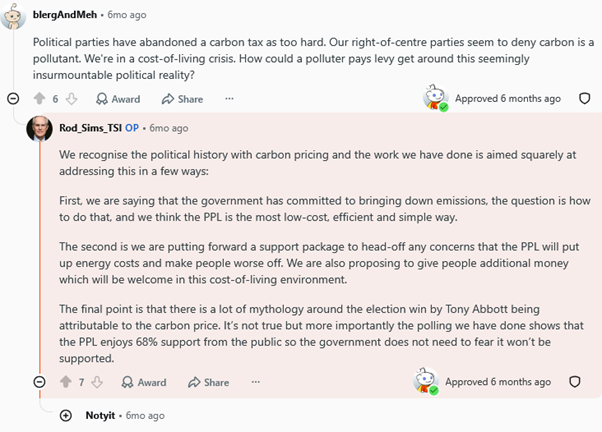Open blergAndMeh's user profile link
The height and width of the screenshot is (432, 602).
click(65, 15)
